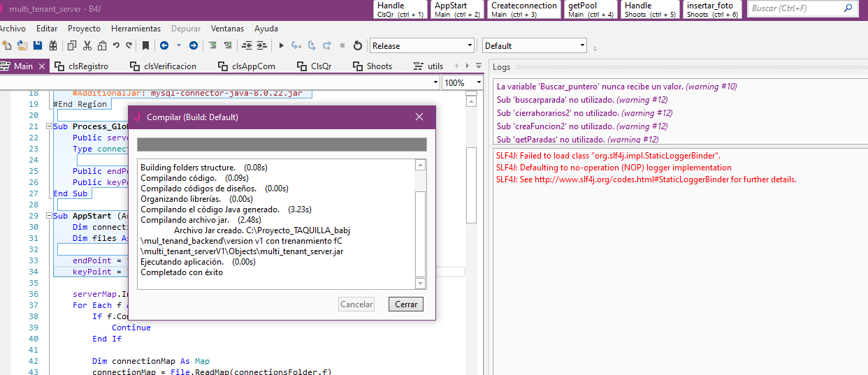The height and width of the screenshot is (375, 868).
Task: Open the Proyecto menu
Action: coord(84,29)
